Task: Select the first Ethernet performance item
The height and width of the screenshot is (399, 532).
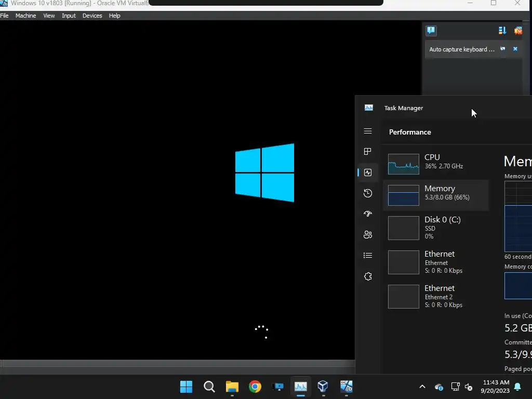Action: pos(436,262)
